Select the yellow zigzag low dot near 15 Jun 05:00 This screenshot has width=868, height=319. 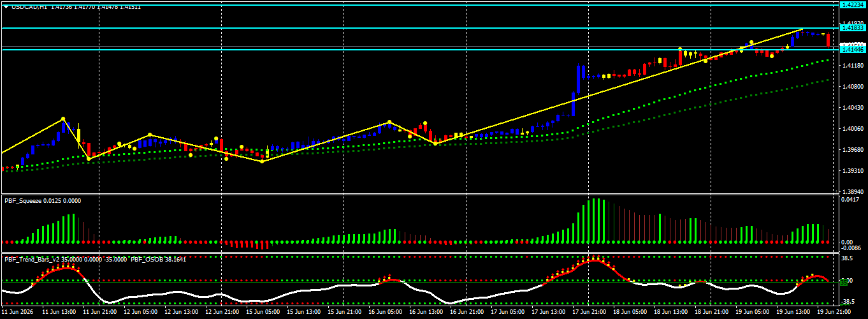pos(262,161)
